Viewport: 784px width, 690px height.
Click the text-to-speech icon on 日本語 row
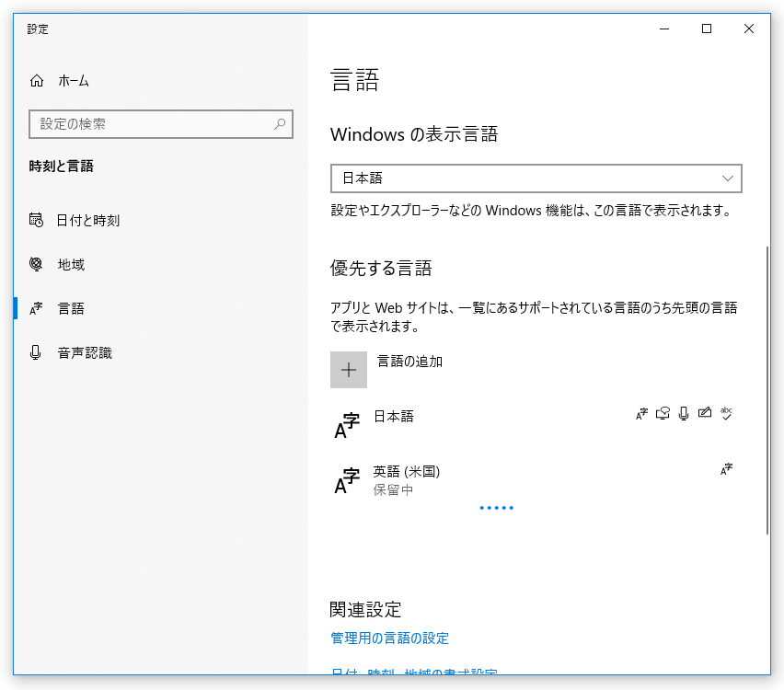click(x=663, y=413)
